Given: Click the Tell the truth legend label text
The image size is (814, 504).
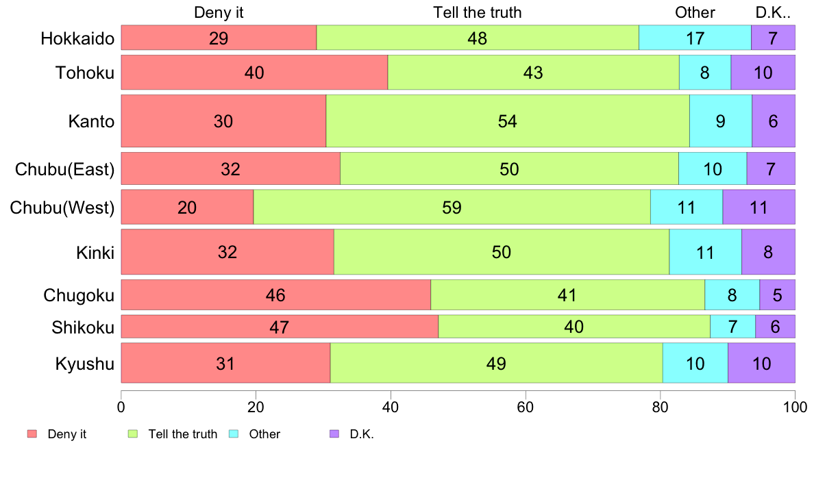Looking at the screenshot, I should tap(183, 434).
